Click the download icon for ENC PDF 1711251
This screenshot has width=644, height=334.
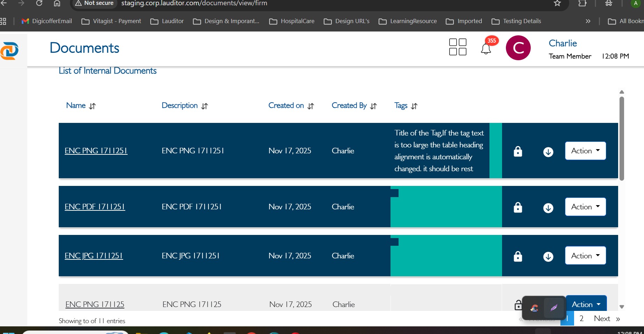(x=548, y=207)
